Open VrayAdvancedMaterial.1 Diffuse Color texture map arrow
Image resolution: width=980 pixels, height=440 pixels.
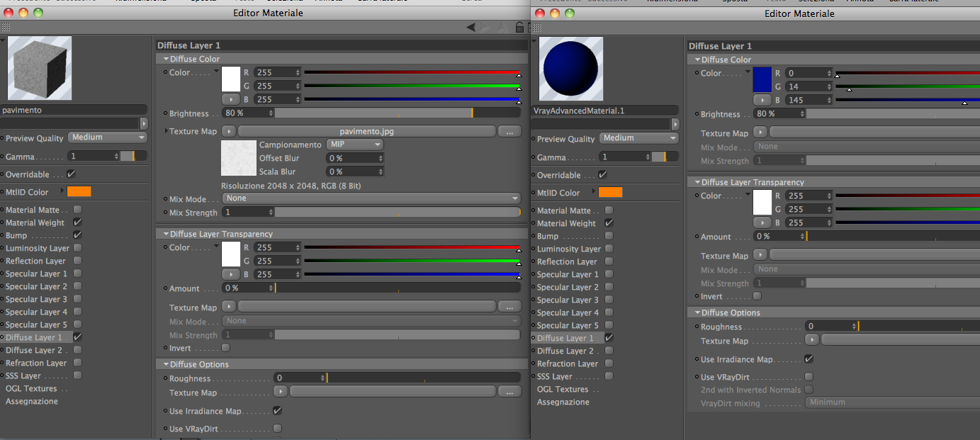pos(760,132)
